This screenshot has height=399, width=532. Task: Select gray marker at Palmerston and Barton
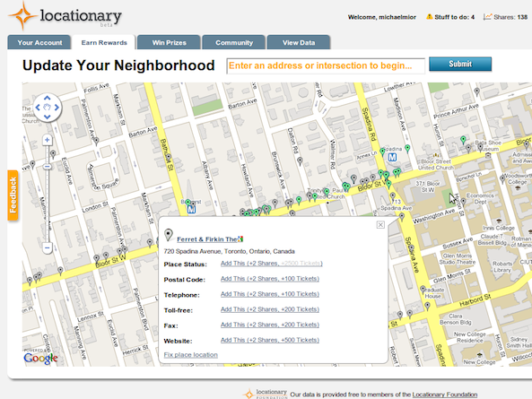tap(96, 141)
